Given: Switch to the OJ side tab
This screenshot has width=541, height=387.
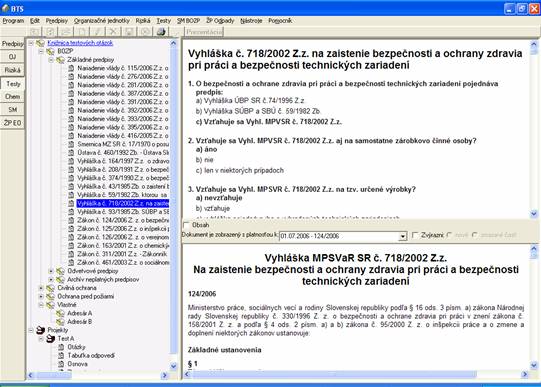Looking at the screenshot, I should (12, 57).
